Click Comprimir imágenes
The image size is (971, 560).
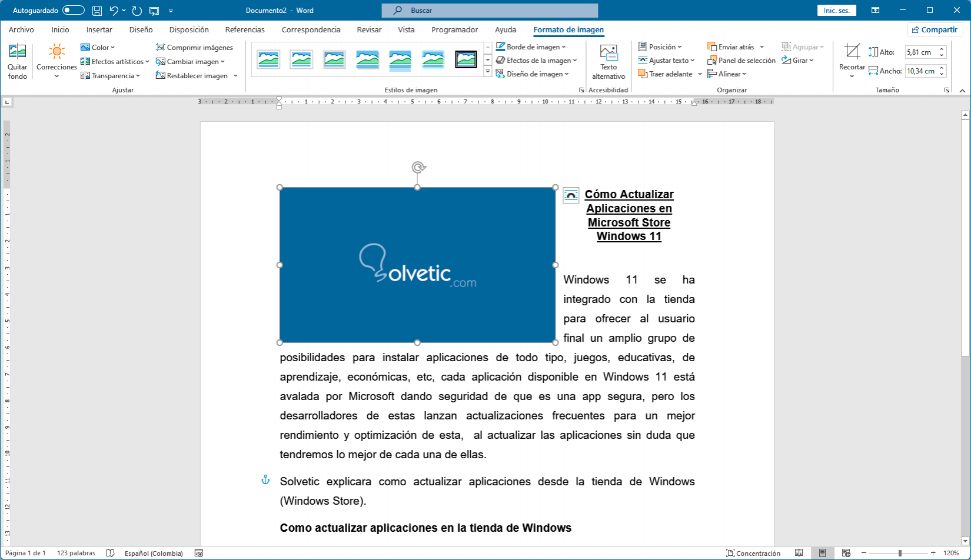[195, 47]
